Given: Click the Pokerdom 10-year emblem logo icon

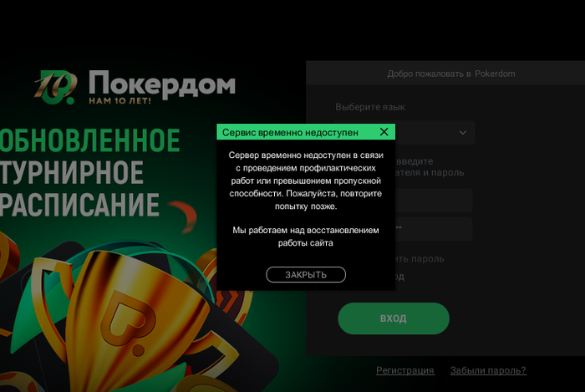Looking at the screenshot, I should (x=56, y=87).
